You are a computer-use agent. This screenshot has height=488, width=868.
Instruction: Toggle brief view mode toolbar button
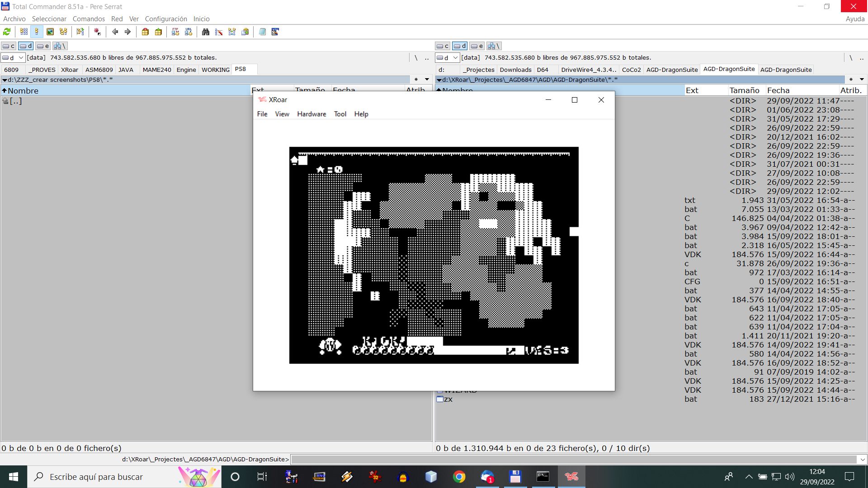click(x=24, y=32)
